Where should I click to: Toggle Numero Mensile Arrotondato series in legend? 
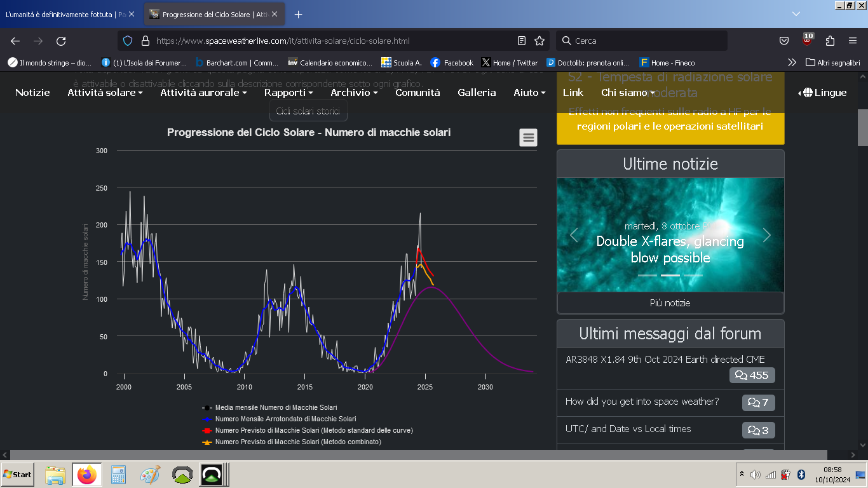pos(278,419)
